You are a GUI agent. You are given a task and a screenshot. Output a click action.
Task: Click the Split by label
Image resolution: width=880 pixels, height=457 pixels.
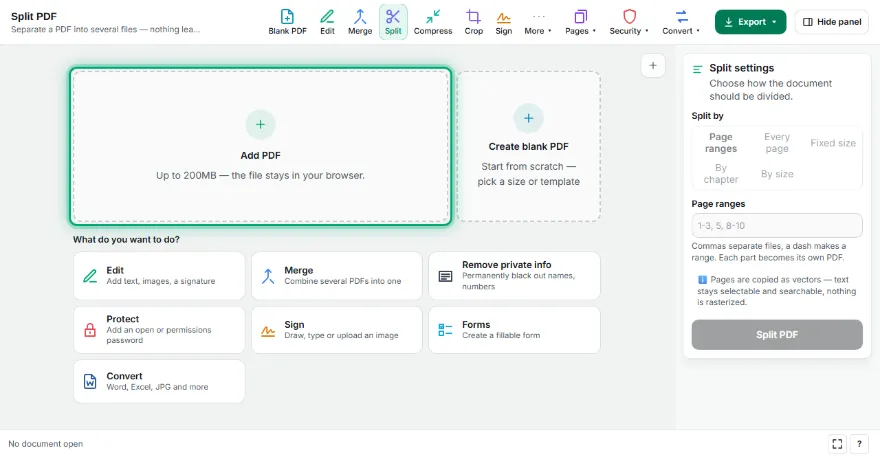click(707, 116)
